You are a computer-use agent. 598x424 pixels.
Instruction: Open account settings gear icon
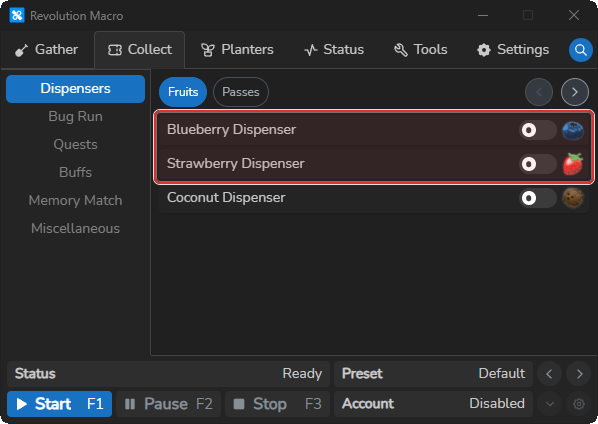[x=579, y=404]
